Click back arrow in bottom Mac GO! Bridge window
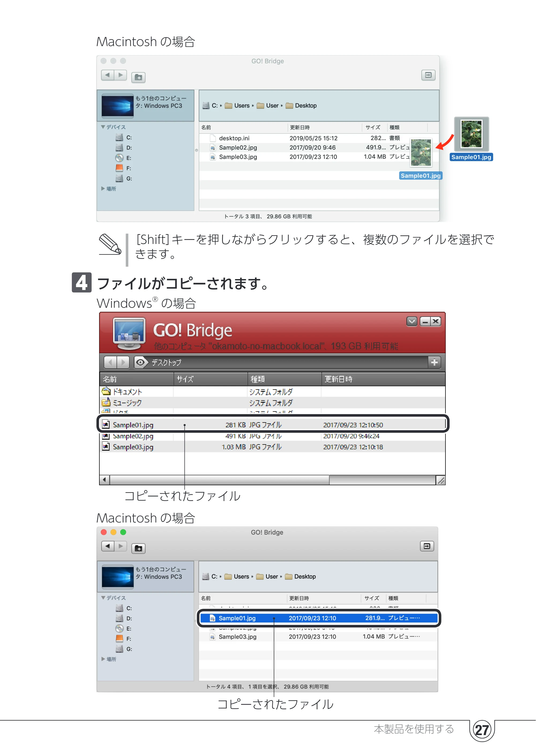The image size is (536, 756). click(108, 546)
